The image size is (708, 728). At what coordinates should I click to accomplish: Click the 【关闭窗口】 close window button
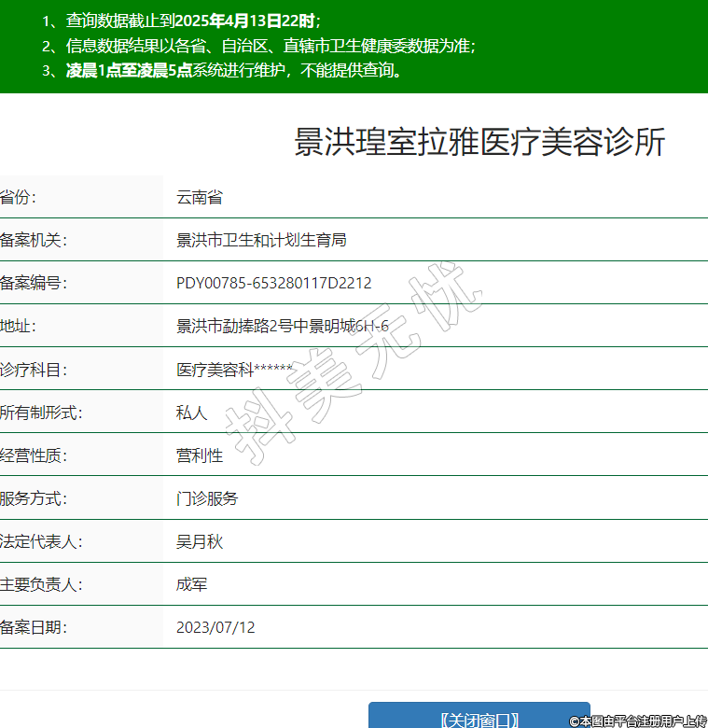pos(479,719)
